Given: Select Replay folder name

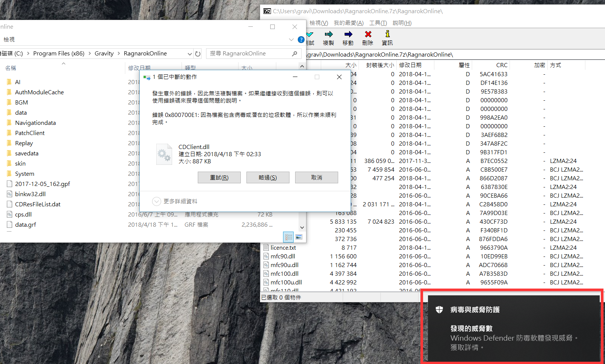Looking at the screenshot, I should (x=24, y=143).
